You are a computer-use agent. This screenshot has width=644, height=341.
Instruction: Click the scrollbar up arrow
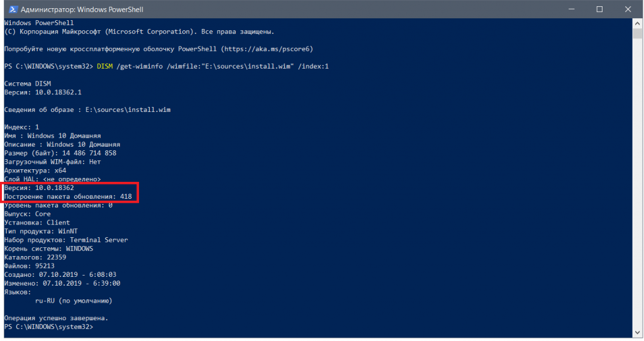[x=637, y=23]
